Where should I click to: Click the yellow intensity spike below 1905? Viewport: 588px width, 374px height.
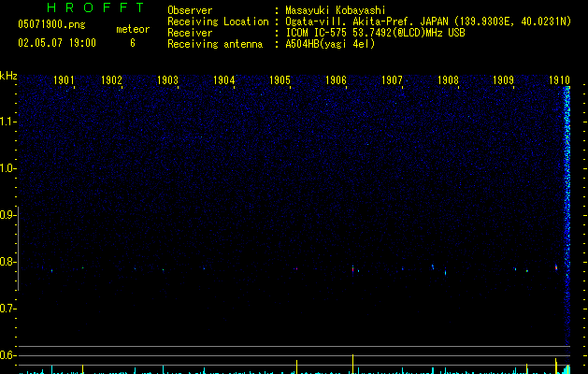point(296,367)
